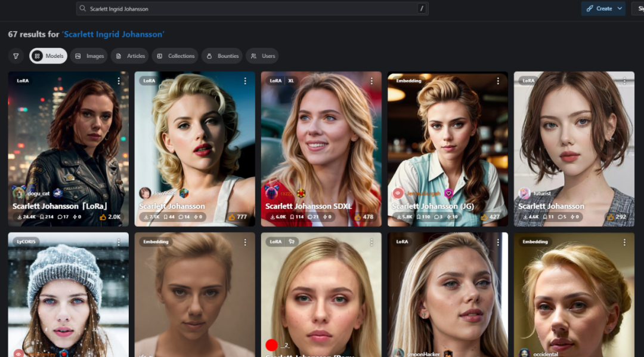Click the 24.4K download count
The height and width of the screenshot is (357, 644).
[x=27, y=217]
